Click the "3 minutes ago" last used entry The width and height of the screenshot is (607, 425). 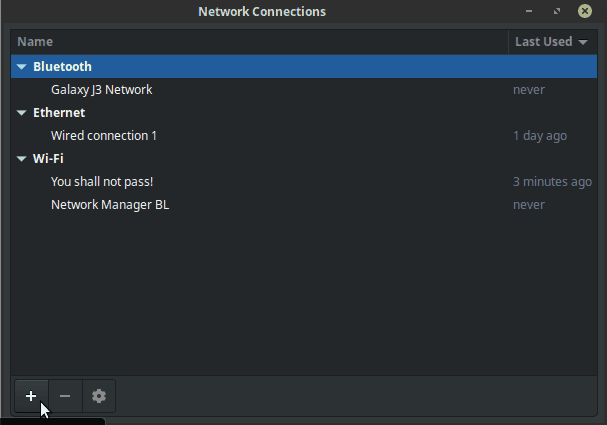(x=552, y=182)
